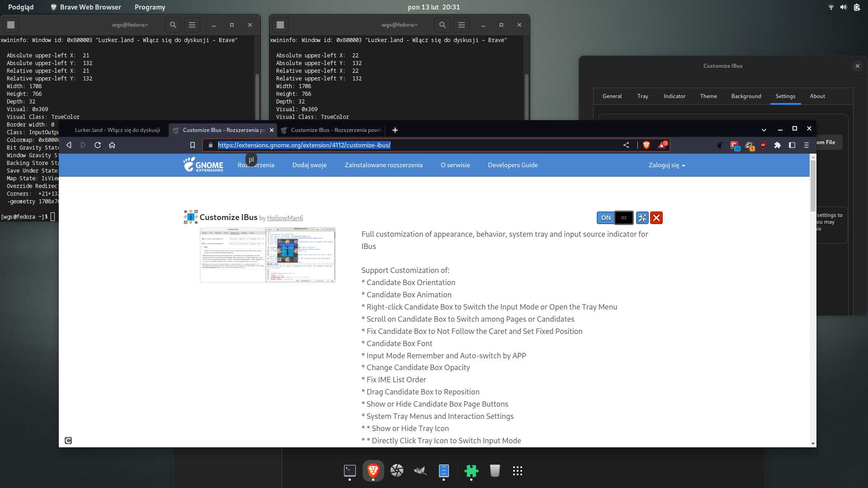Image resolution: width=868 pixels, height=488 pixels.
Task: Bookmark this page with the bookmark icon
Action: coord(193,145)
